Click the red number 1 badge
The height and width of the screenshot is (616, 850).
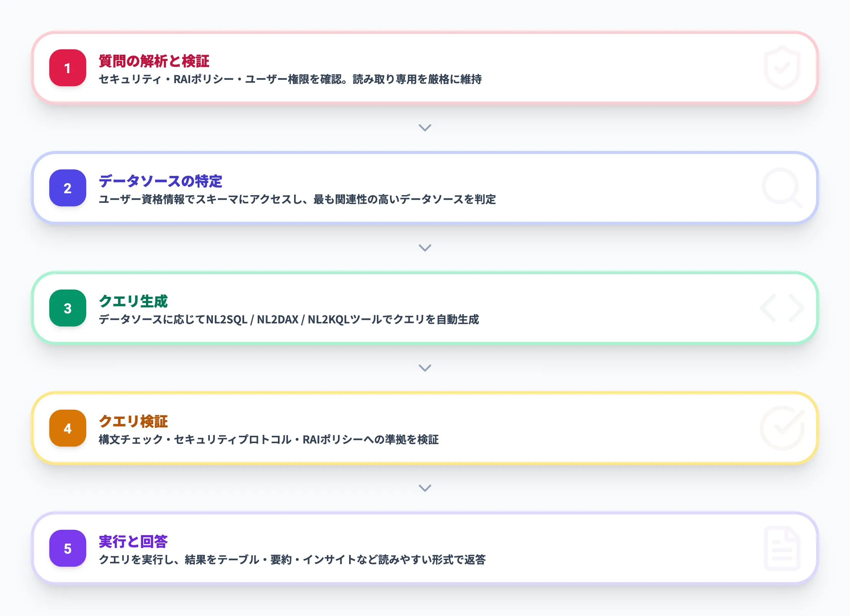click(67, 69)
